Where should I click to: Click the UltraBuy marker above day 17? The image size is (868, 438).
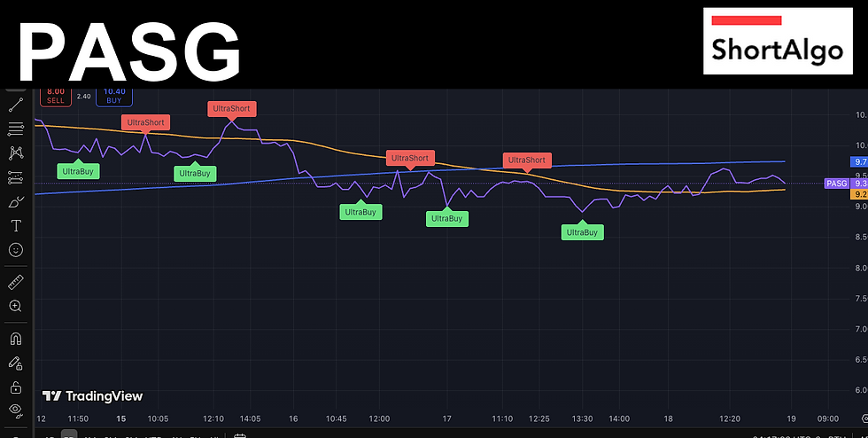[x=446, y=218]
